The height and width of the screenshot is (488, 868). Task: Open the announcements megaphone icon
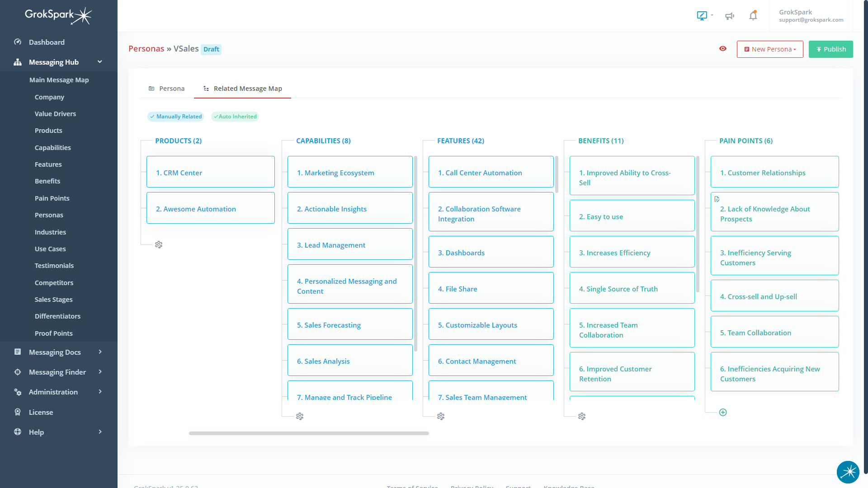(x=729, y=16)
